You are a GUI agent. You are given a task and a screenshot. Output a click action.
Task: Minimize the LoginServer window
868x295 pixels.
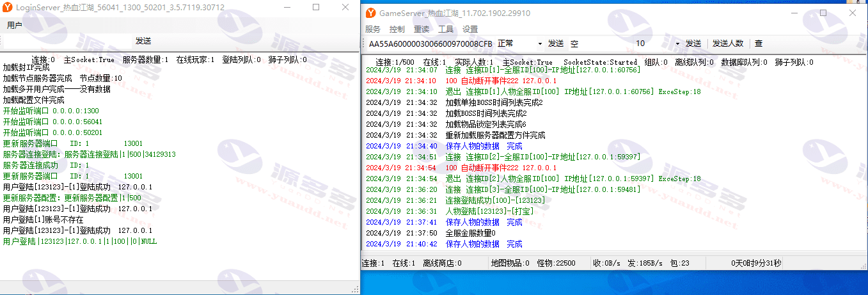pyautogui.click(x=287, y=7)
